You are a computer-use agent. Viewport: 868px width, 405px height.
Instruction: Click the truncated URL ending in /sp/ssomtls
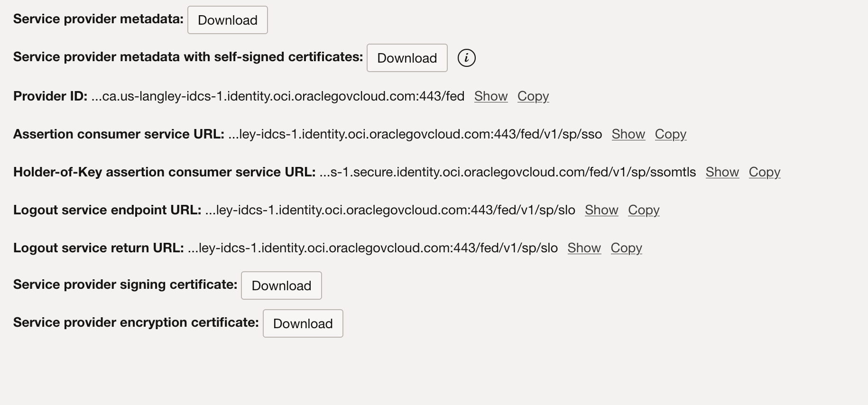click(508, 172)
